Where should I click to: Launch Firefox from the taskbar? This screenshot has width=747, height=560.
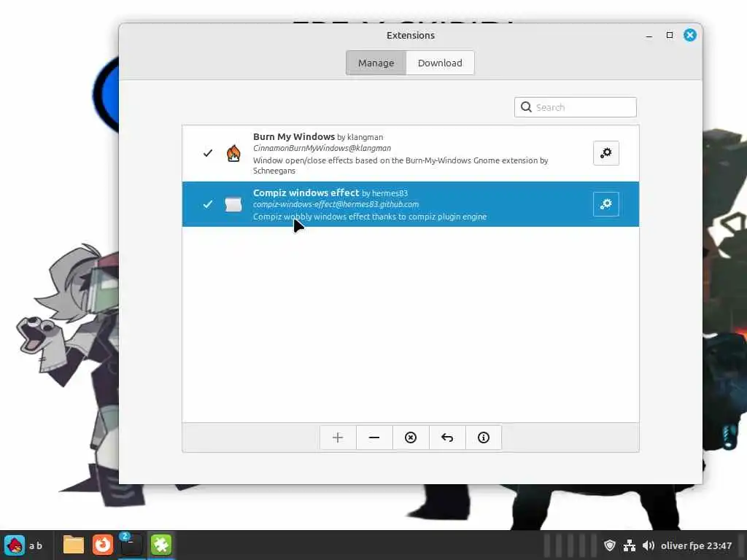click(102, 545)
